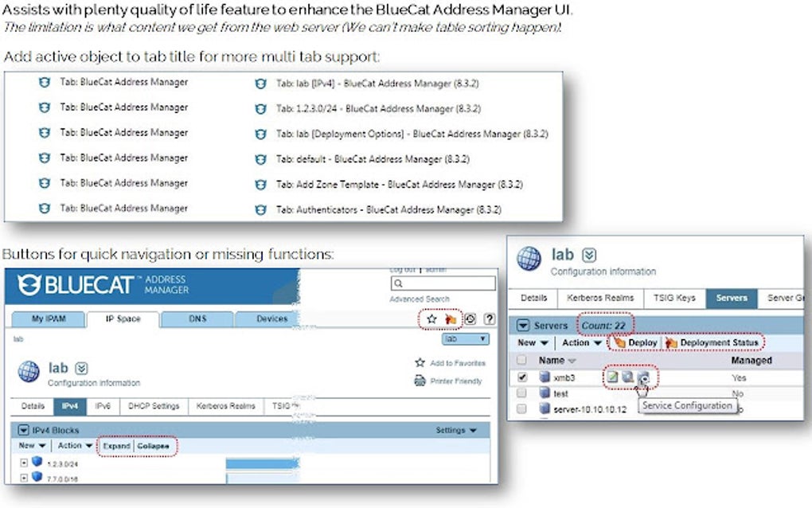Click the orange quick deploy icon in toolbar
This screenshot has width=812, height=508.
point(451,318)
